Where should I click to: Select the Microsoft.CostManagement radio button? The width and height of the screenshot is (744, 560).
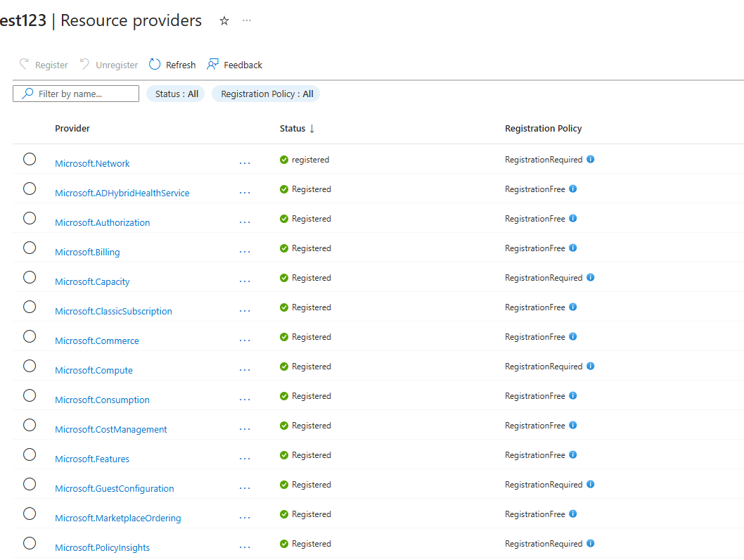[30, 425]
